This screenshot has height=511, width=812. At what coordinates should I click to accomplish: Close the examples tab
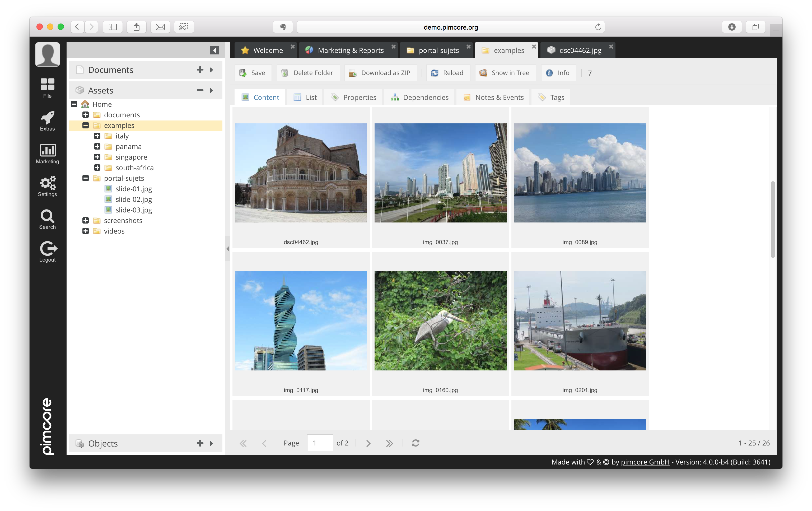[534, 47]
